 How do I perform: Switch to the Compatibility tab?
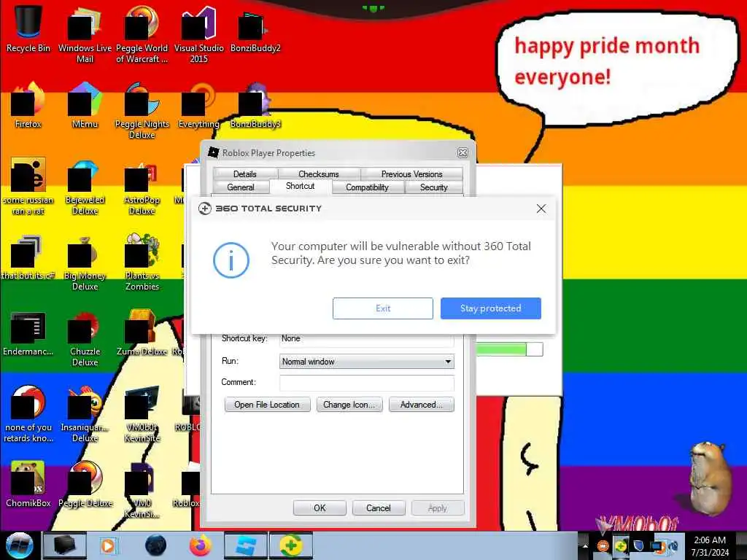pyautogui.click(x=368, y=187)
